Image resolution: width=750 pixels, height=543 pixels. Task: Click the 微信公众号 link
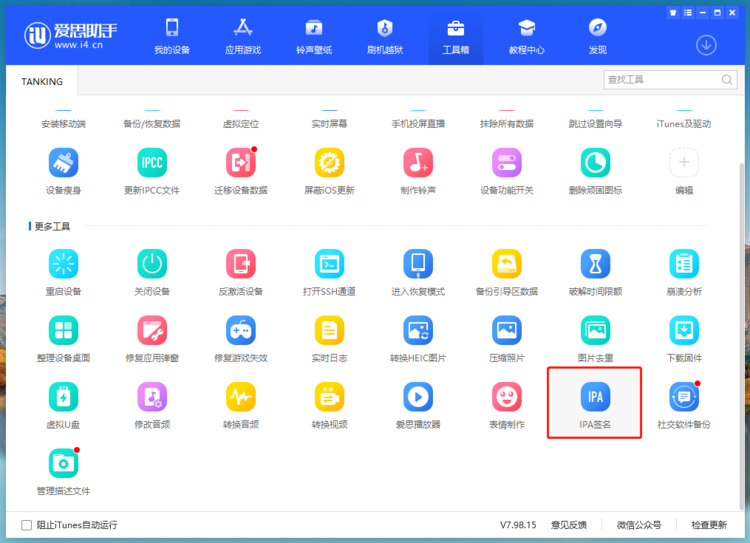(x=639, y=525)
